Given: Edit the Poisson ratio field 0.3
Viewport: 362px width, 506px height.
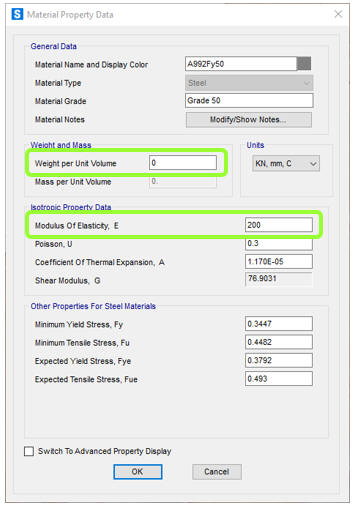Looking at the screenshot, I should (x=279, y=243).
